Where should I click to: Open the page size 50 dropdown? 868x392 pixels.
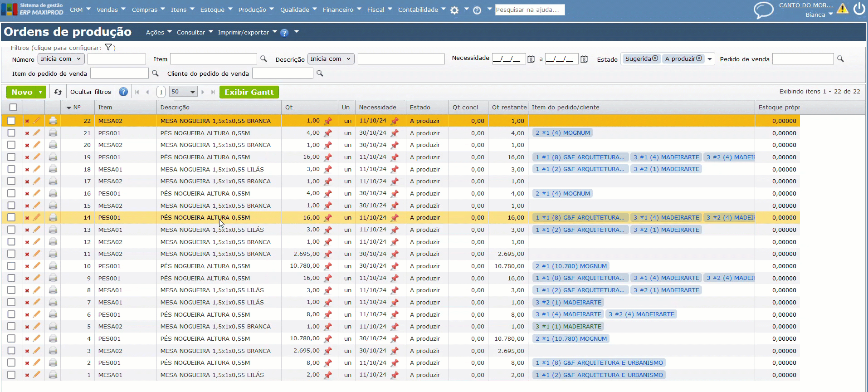point(183,92)
